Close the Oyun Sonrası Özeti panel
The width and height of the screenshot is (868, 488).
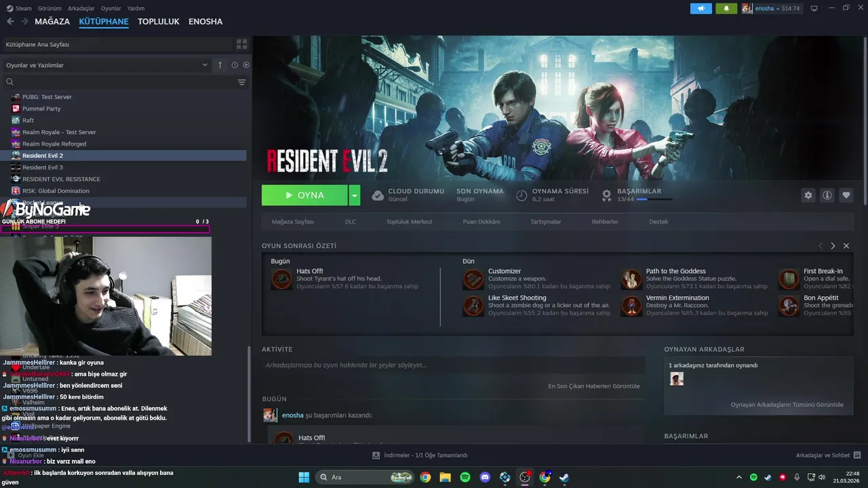click(846, 245)
